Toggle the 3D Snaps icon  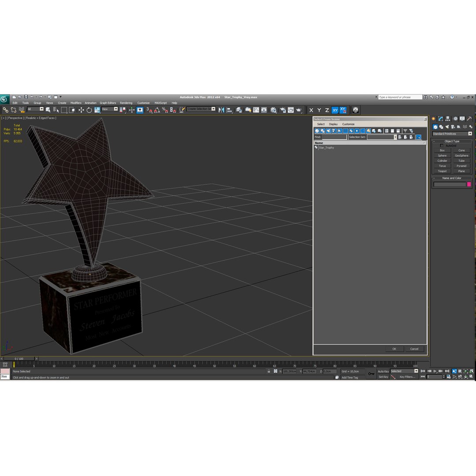coord(149,110)
